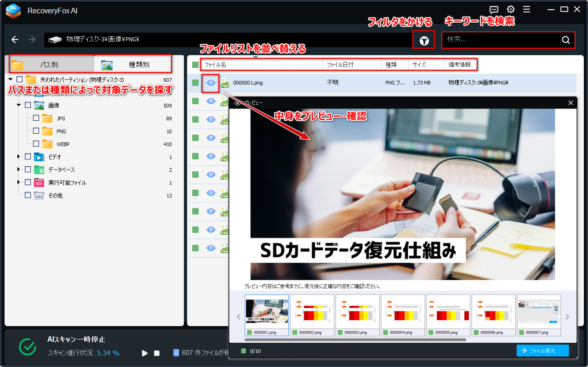
Task: Click the search magnifier icon
Action: click(566, 40)
